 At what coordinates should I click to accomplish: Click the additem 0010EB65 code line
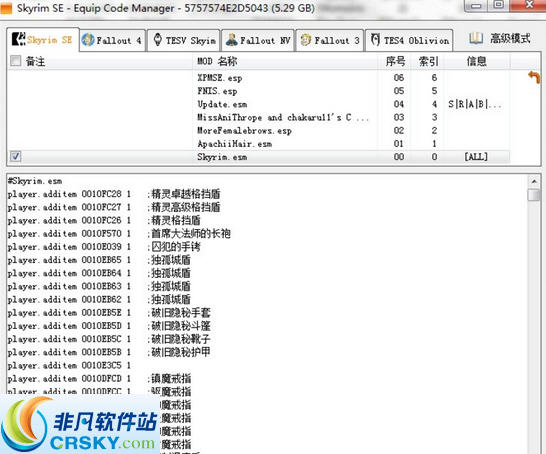pyautogui.click(x=99, y=260)
